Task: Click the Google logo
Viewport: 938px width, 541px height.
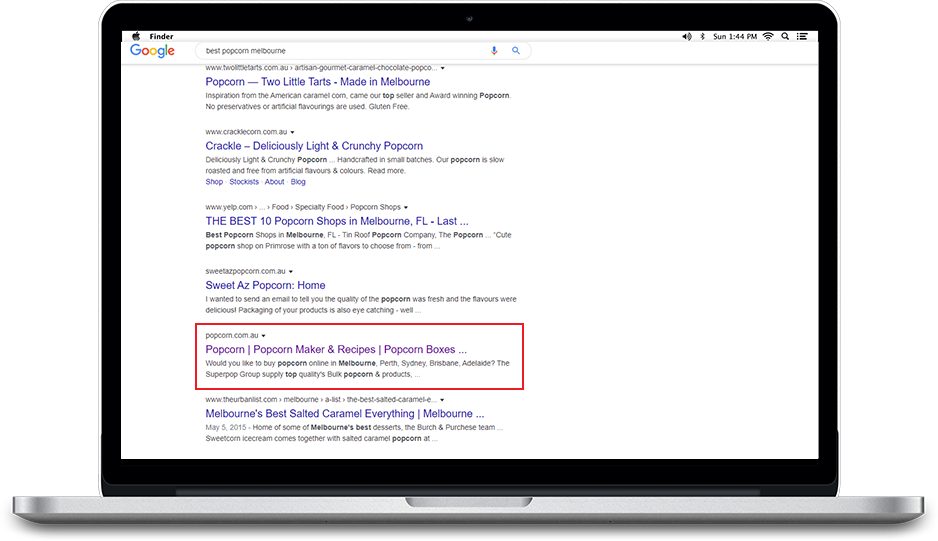Action: tap(152, 51)
